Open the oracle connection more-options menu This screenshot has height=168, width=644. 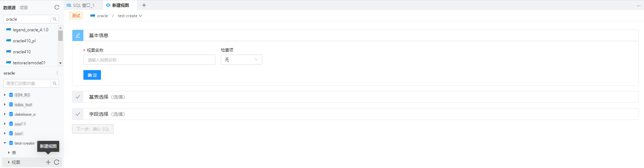57,73
